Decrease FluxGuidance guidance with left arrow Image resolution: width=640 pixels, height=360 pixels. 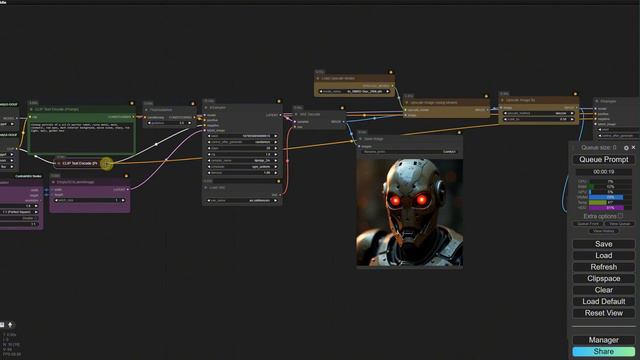click(x=149, y=123)
